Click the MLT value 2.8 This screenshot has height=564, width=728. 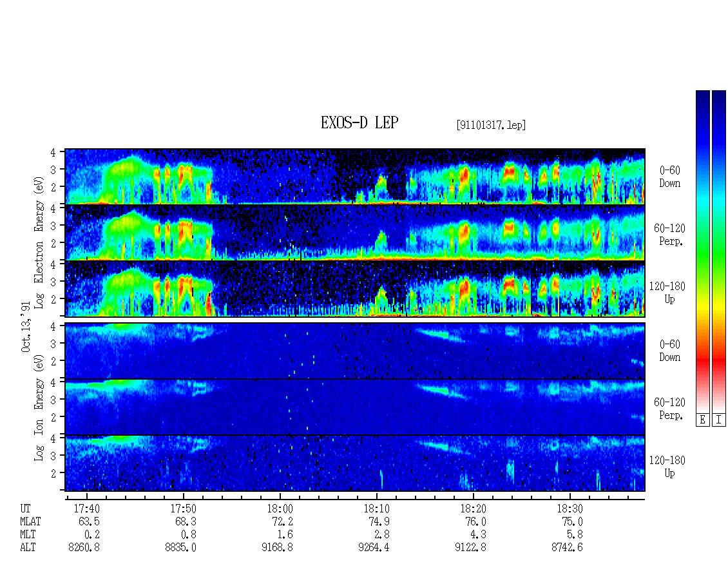pos(381,535)
